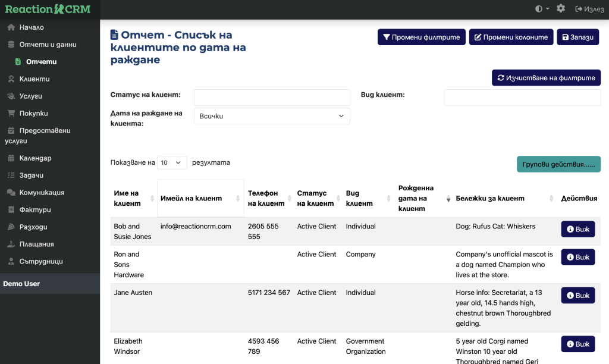Open the Групови действия dropdown
Viewport: 609px width, 364px height.
558,164
